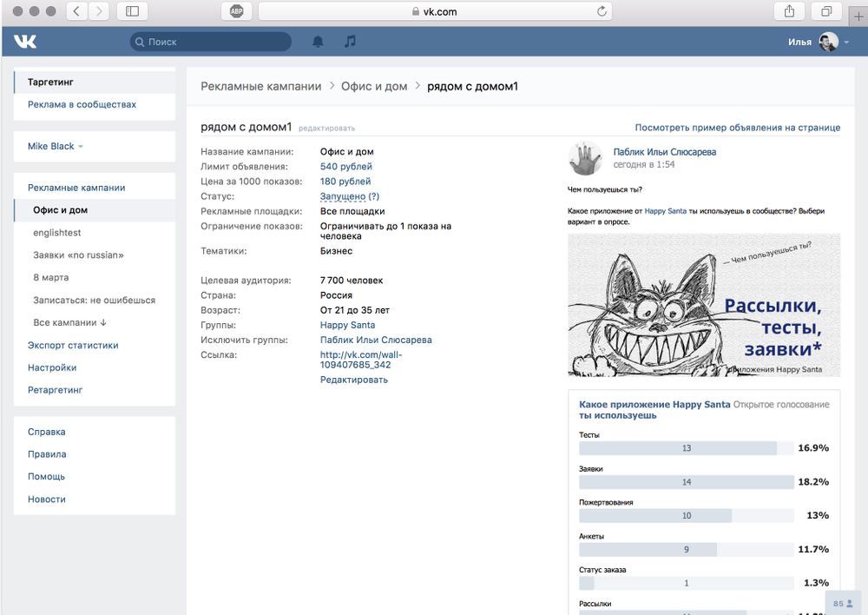Toggle the Safari sidebar button
868x615 pixels.
point(132,11)
